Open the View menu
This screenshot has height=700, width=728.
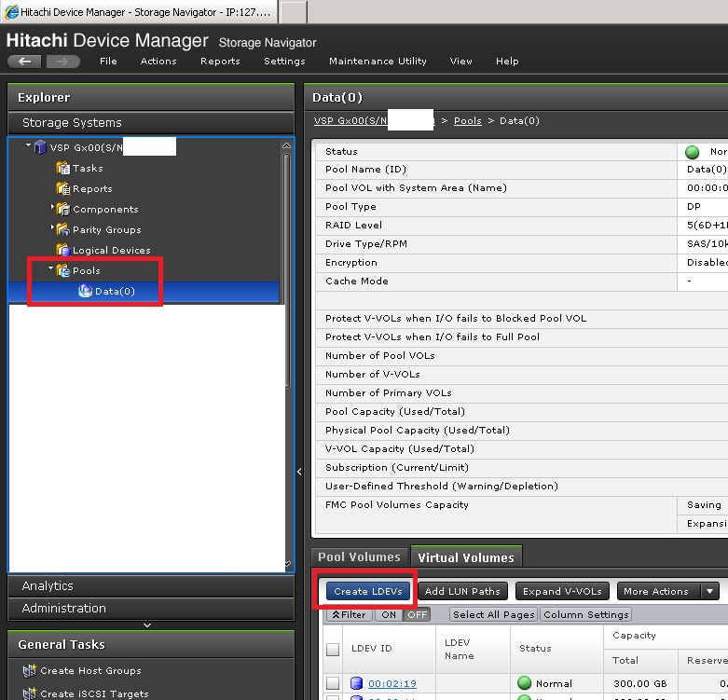[460, 62]
